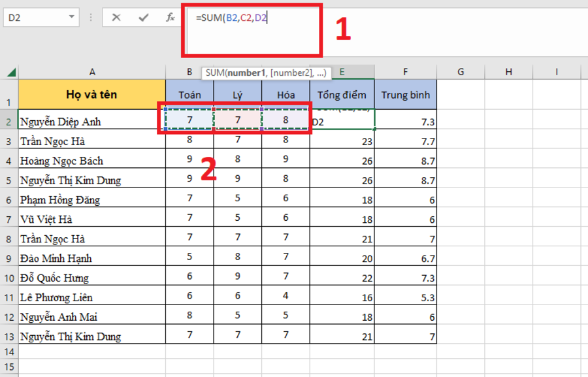588x377 pixels.
Task: Open Insert Function fx dialog
Action: 171,17
